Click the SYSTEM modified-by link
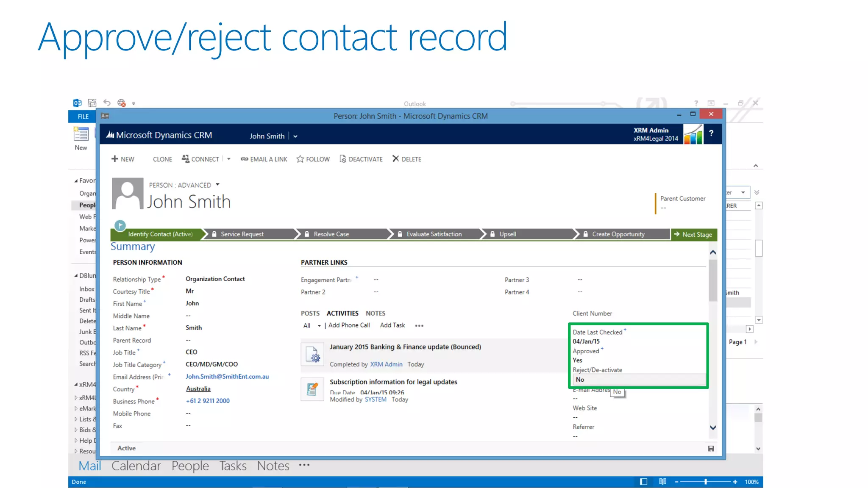This screenshot has width=868, height=488. click(x=376, y=399)
